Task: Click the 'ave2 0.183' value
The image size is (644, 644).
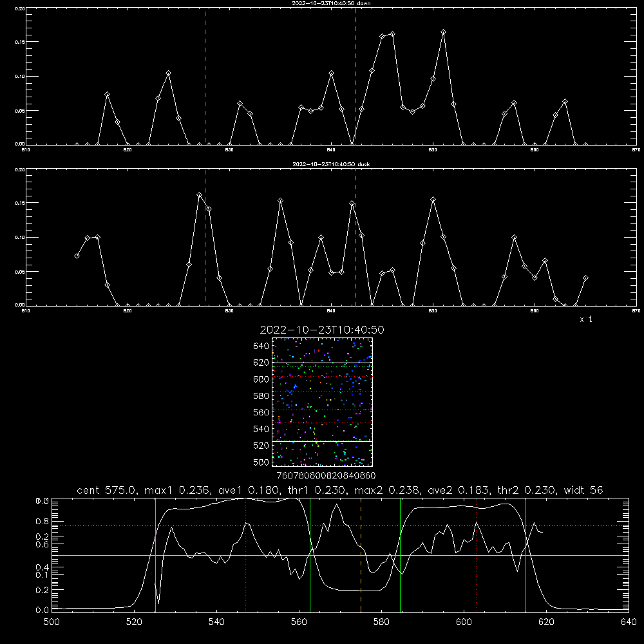Action: coord(457,490)
